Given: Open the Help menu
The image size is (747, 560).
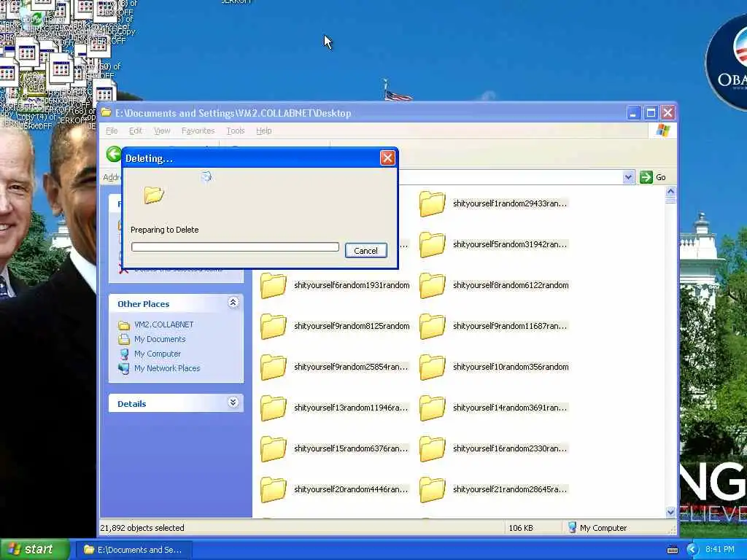Looking at the screenshot, I should [x=263, y=131].
